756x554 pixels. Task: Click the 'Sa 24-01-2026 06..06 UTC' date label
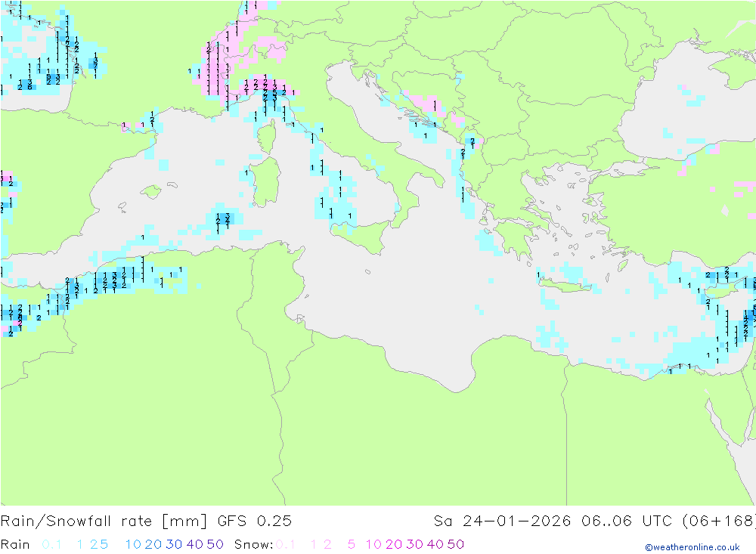click(x=553, y=522)
